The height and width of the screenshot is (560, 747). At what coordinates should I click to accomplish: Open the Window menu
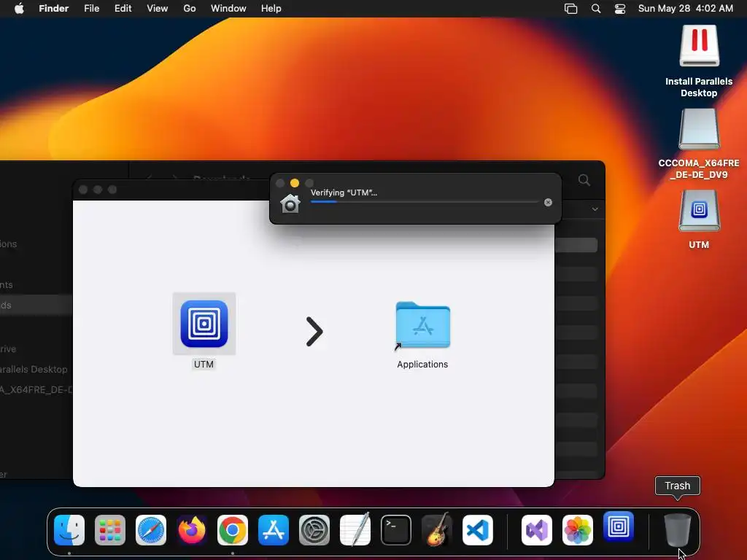pos(228,9)
